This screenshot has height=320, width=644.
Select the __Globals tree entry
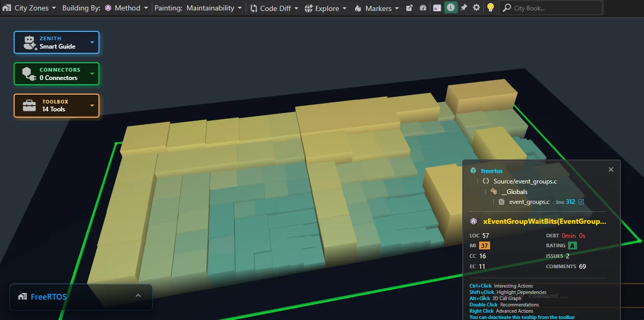tap(514, 192)
